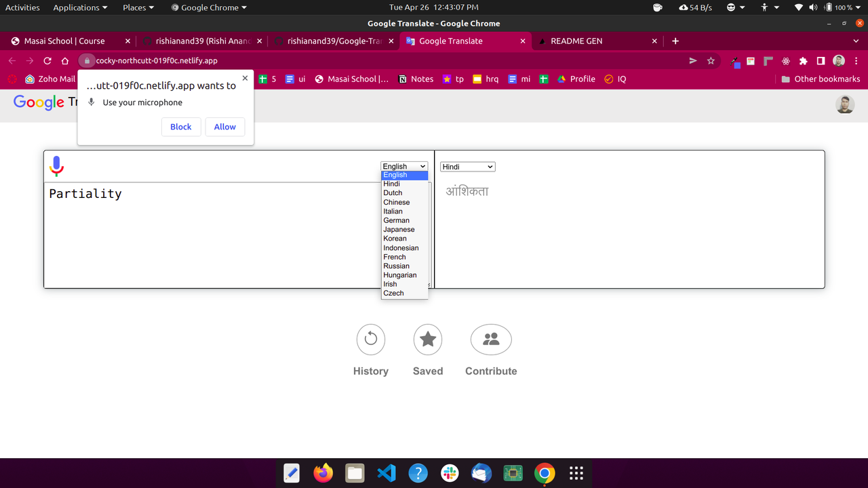Bookmark the page with the address bar star
Screen dimensions: 868x488
[x=710, y=60]
